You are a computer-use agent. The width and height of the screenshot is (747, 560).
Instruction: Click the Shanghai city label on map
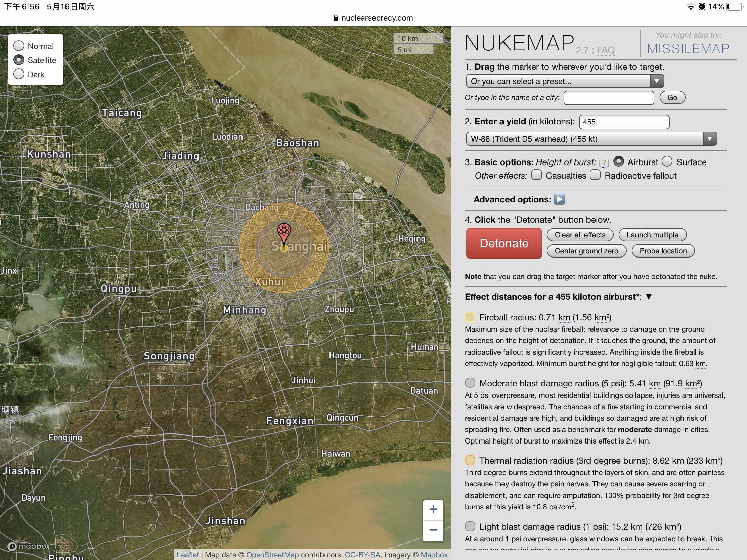pos(299,246)
